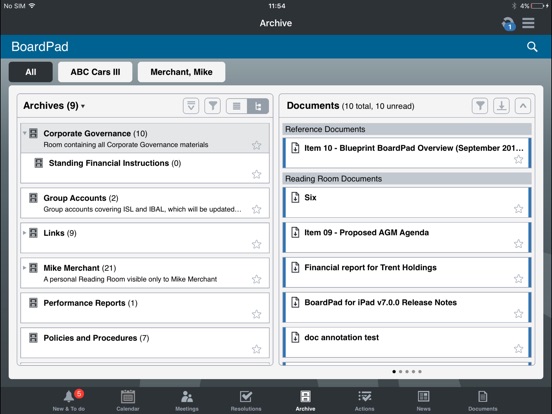Open the Meetings tab
The height and width of the screenshot is (414, 552).
[187, 400]
